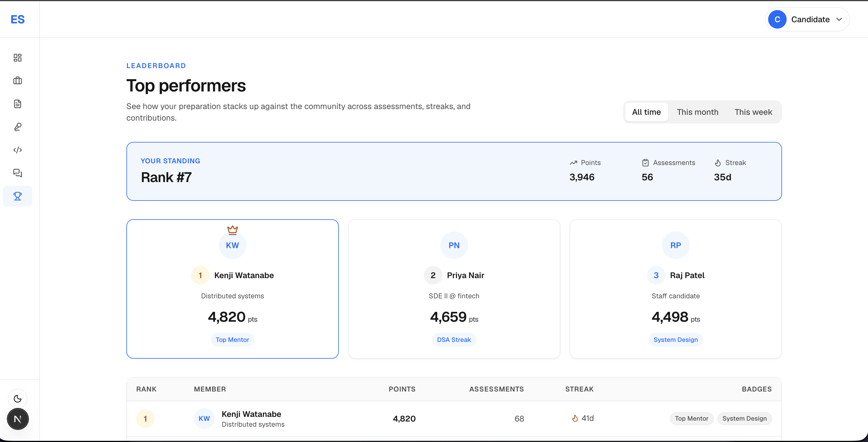Image resolution: width=868 pixels, height=442 pixels.
Task: Click the 4,820 pts score on Kenji's card
Action: [x=233, y=317]
